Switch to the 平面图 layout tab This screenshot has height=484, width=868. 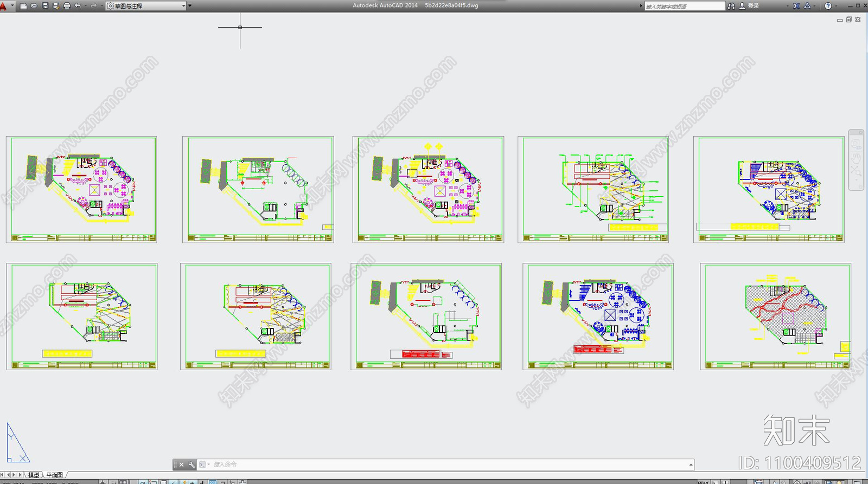point(54,475)
